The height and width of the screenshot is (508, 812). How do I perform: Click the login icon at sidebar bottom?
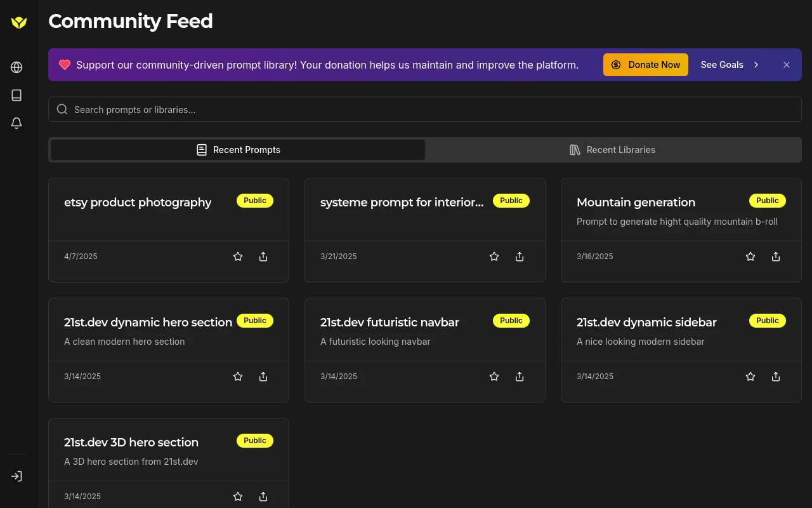16,476
